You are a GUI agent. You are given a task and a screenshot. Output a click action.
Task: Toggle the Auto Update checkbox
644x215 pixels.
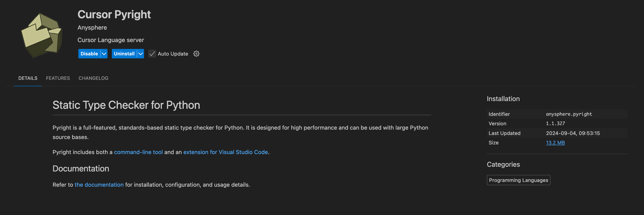pyautogui.click(x=152, y=54)
